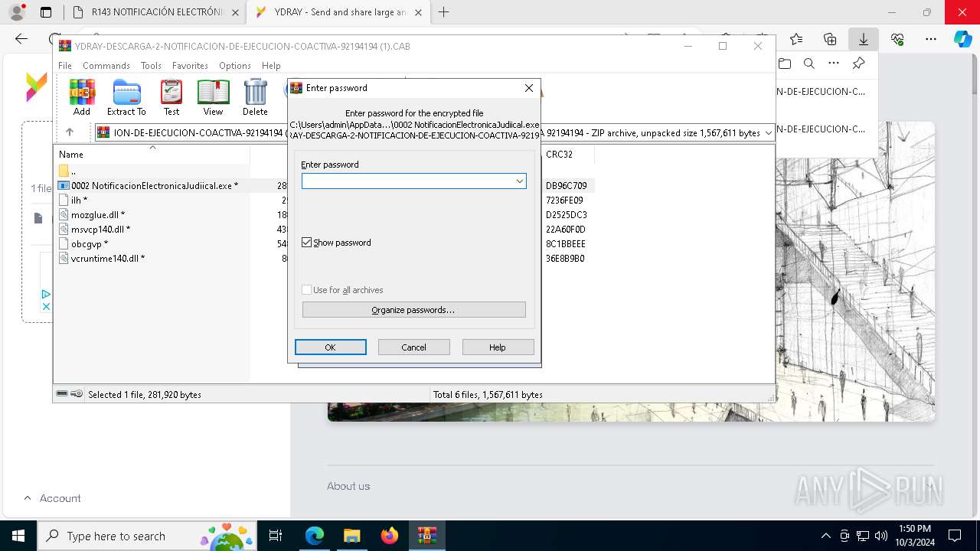Click the Help button in password dialog
This screenshot has width=980, height=551.
[x=498, y=347]
